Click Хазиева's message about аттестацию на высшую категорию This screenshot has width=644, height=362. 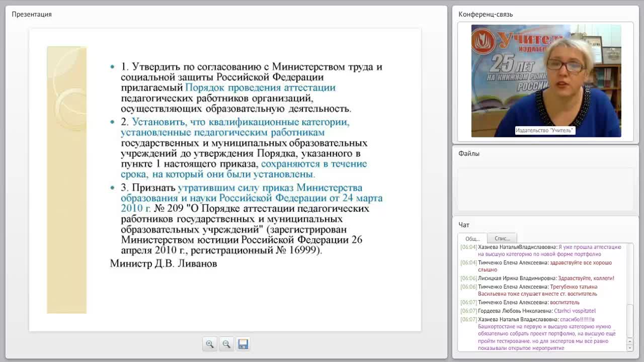coord(541,250)
